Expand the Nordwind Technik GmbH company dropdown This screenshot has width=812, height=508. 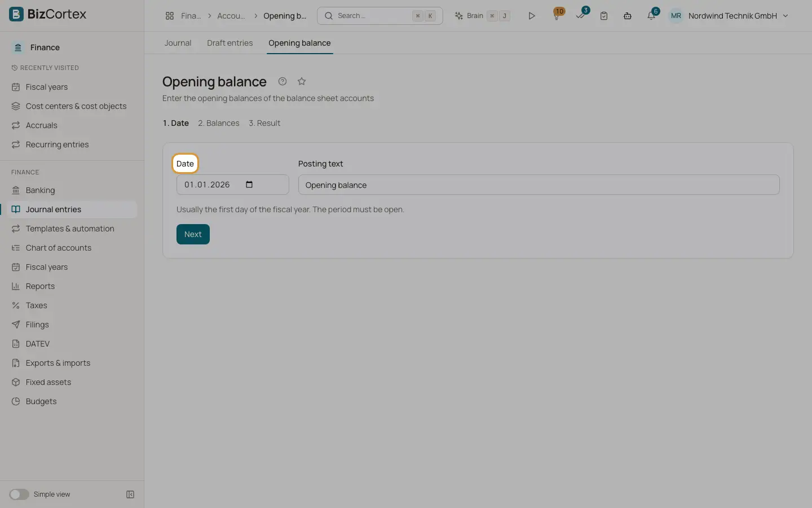tap(738, 16)
